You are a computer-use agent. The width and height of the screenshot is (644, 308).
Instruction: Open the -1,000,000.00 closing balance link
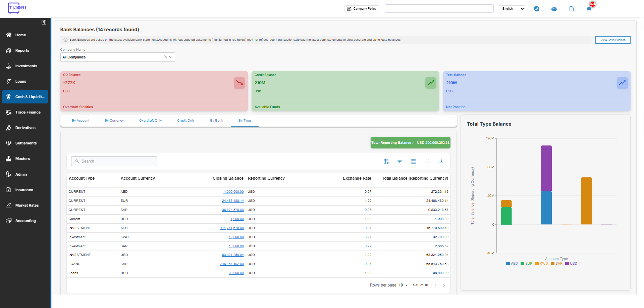[x=233, y=192]
